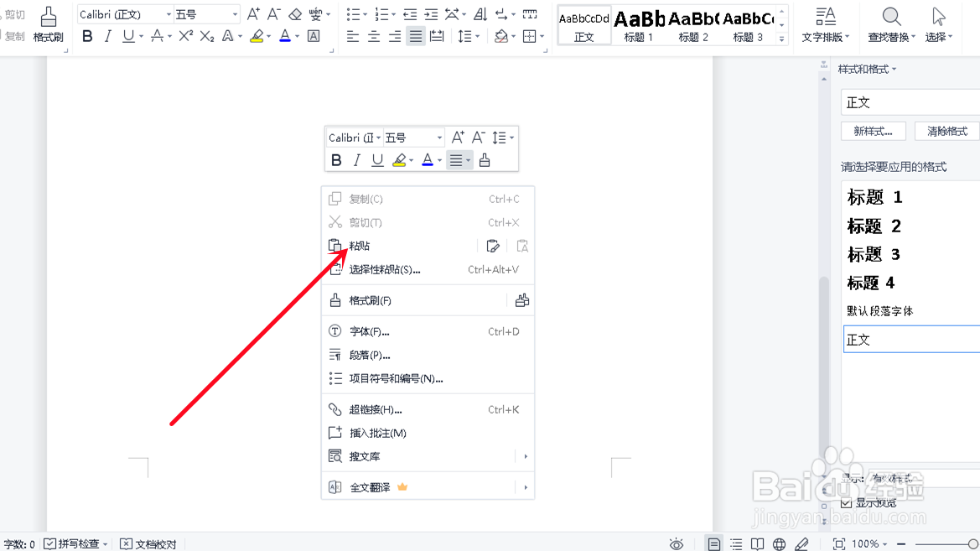Open alignment dropdown in mini toolbar
The image size is (980, 551).
468,161
